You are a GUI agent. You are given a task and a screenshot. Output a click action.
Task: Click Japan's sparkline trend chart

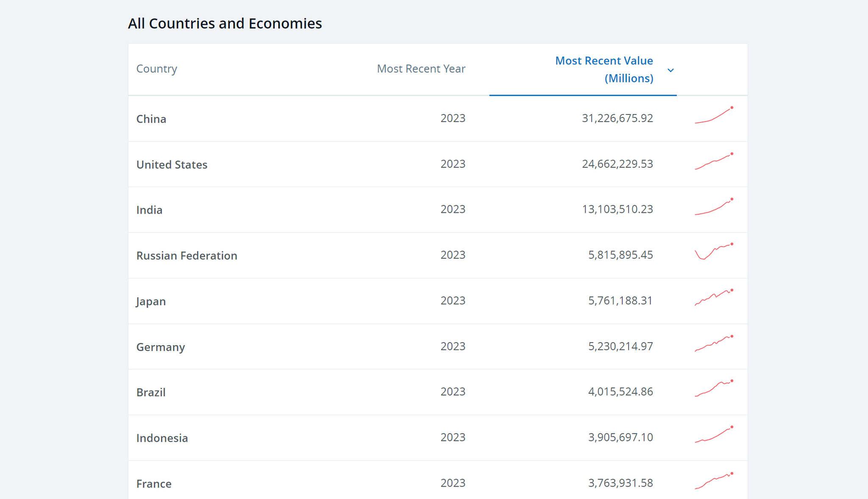(714, 298)
